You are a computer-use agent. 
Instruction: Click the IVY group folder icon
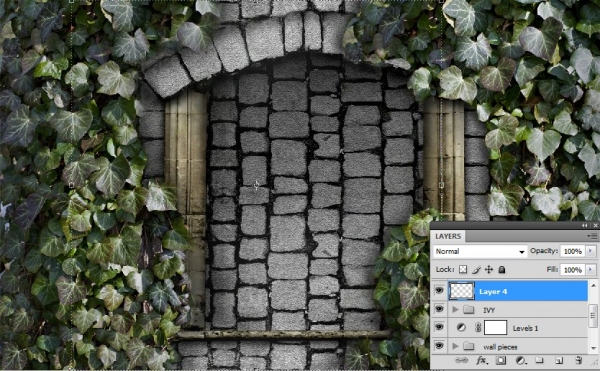click(x=469, y=309)
